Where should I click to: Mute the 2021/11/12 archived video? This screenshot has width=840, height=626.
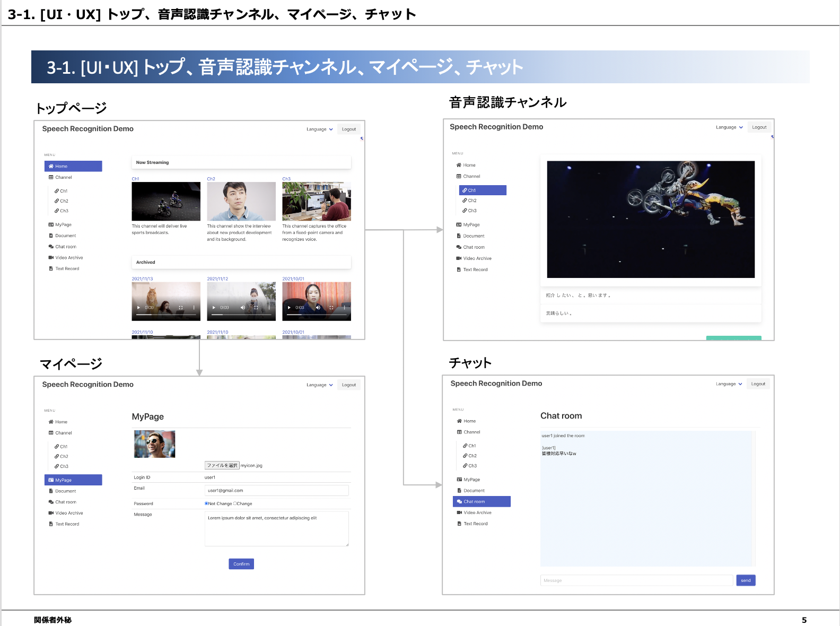point(243,308)
